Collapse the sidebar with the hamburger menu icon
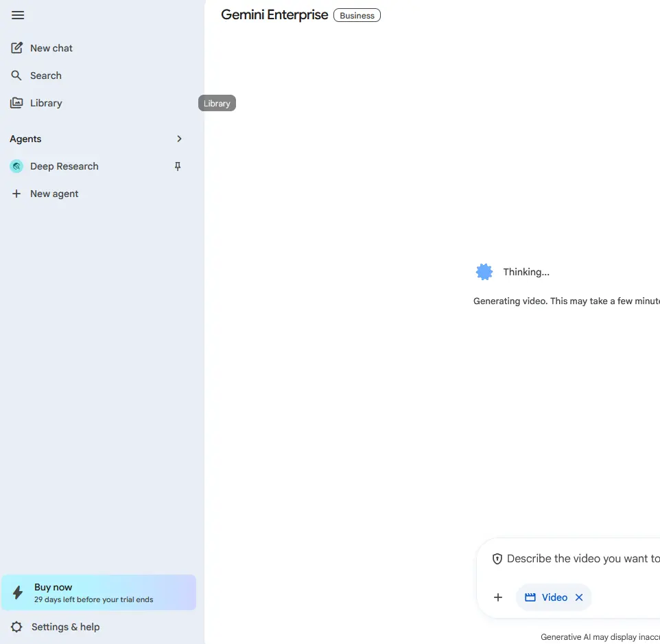This screenshot has width=660, height=644. coord(18,15)
